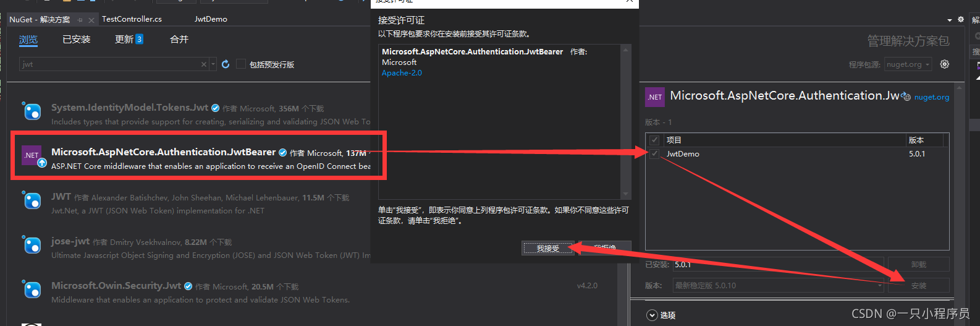Switch to the 已安装 (Installed) tab
This screenshot has width=980, height=326.
[x=77, y=40]
